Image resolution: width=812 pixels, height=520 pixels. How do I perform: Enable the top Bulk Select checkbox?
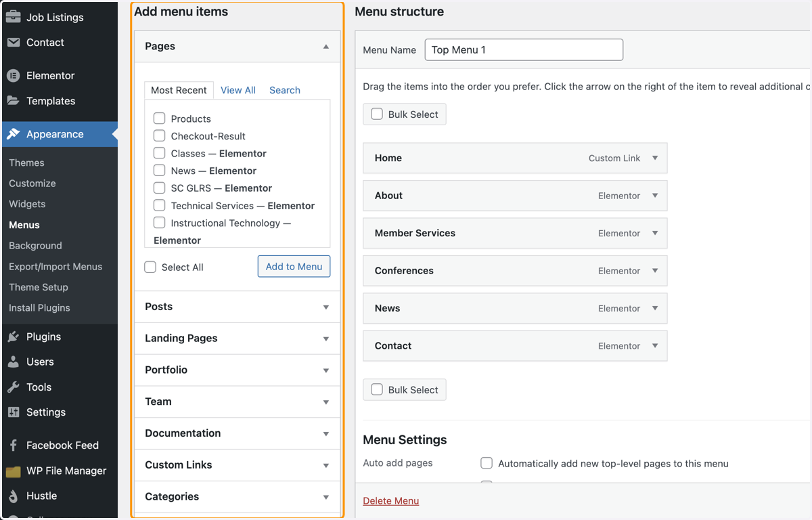(x=377, y=114)
